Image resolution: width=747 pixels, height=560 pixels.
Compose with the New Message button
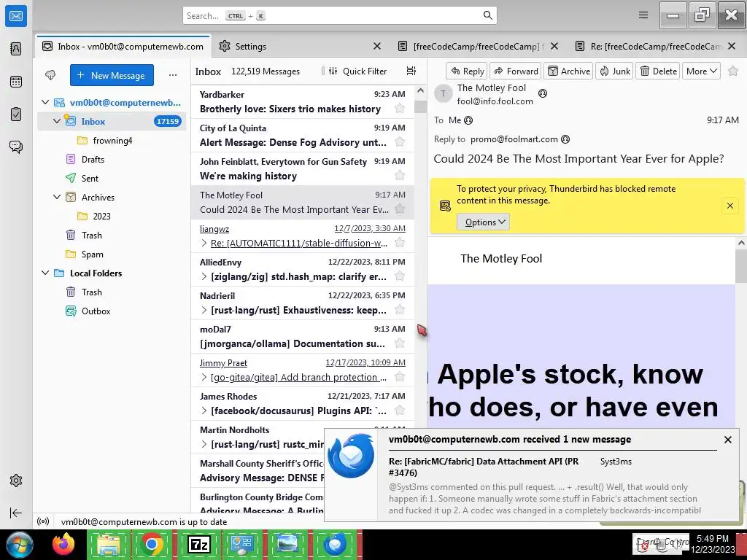[x=112, y=75]
